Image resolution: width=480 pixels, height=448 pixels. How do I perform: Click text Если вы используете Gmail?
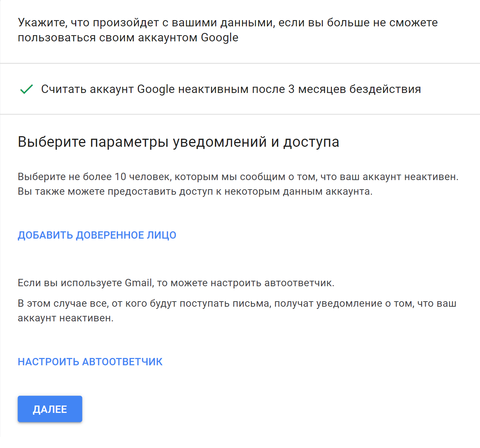[176, 283]
